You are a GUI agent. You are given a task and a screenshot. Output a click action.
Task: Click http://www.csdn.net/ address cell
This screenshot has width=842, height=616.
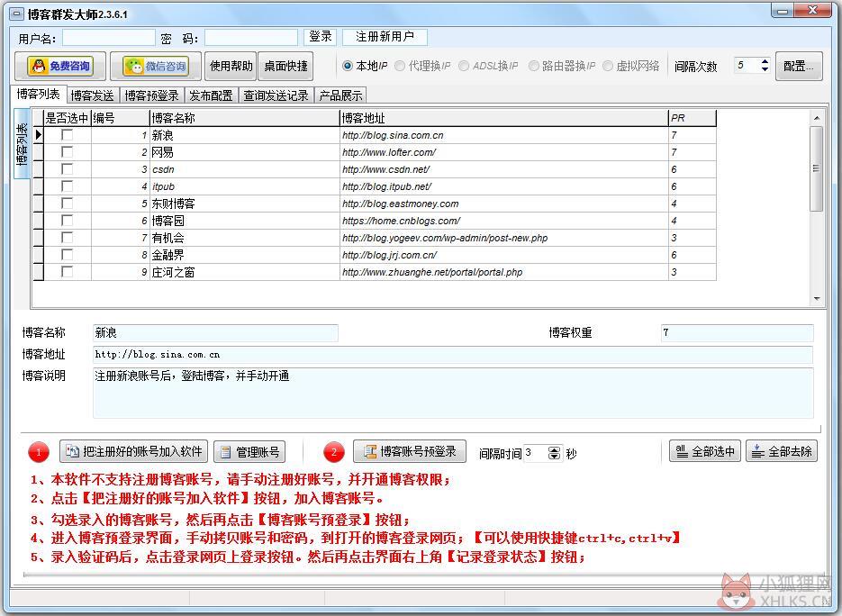(x=504, y=169)
